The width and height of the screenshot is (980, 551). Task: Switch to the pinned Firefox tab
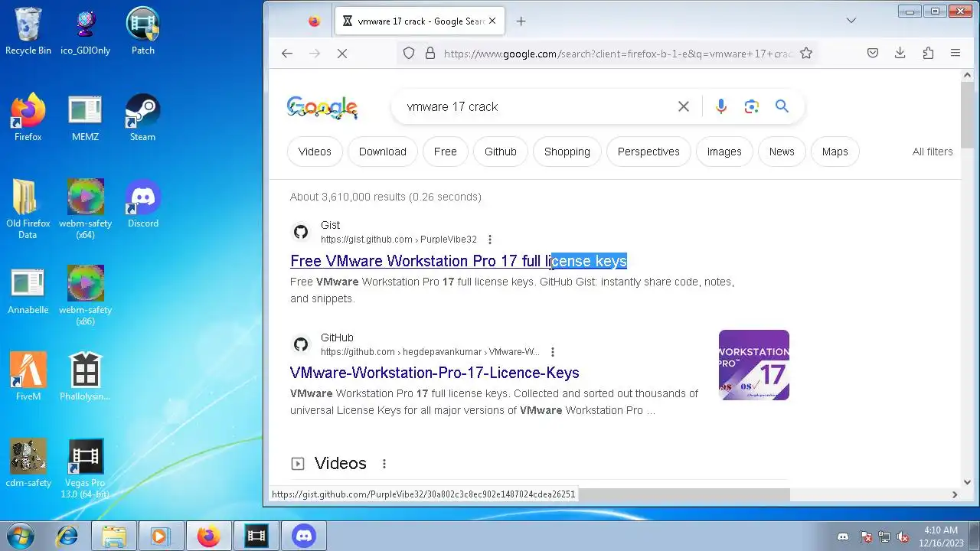coord(314,21)
